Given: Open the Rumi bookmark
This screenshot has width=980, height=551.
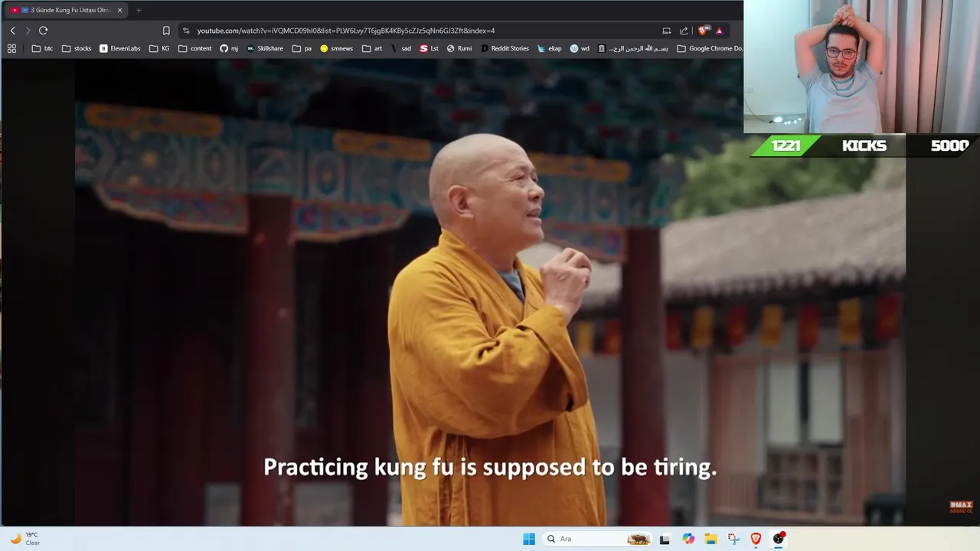Looking at the screenshot, I should click(459, 48).
